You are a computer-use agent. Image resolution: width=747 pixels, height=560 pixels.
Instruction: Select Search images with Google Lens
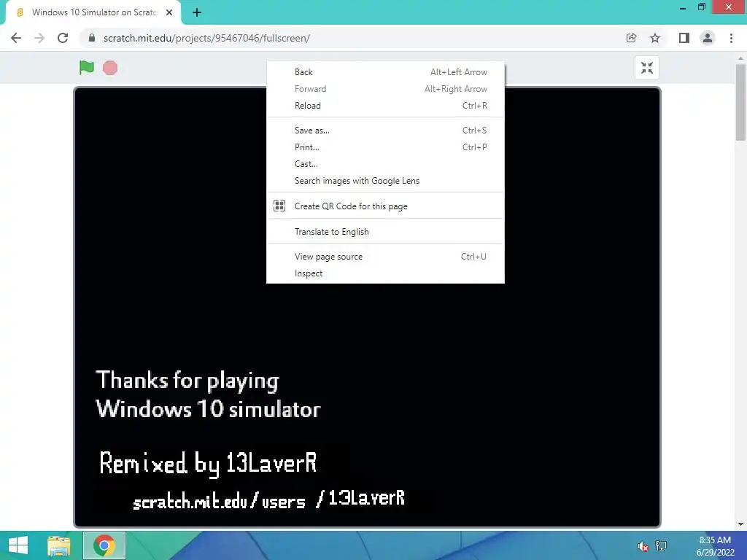click(385, 181)
